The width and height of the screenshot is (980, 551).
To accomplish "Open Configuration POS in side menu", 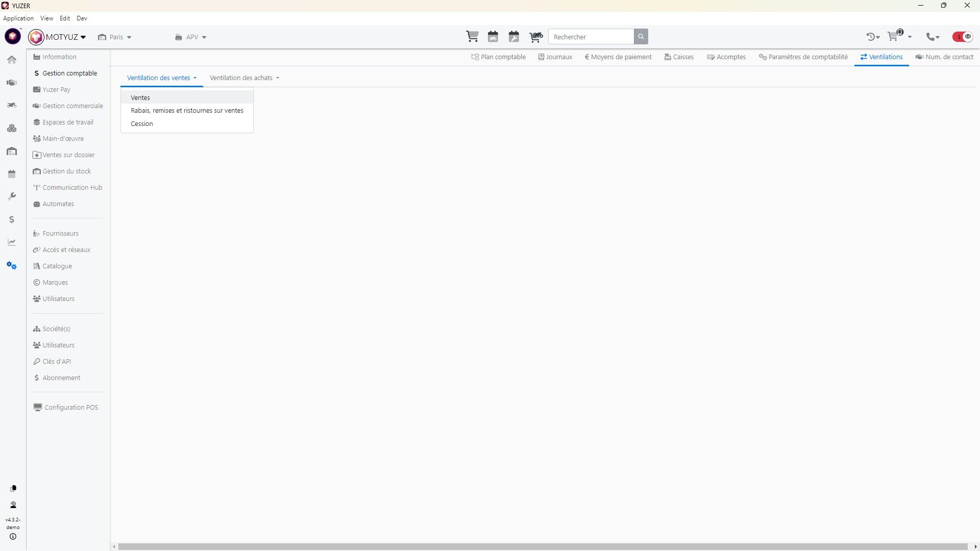I will coord(71,408).
